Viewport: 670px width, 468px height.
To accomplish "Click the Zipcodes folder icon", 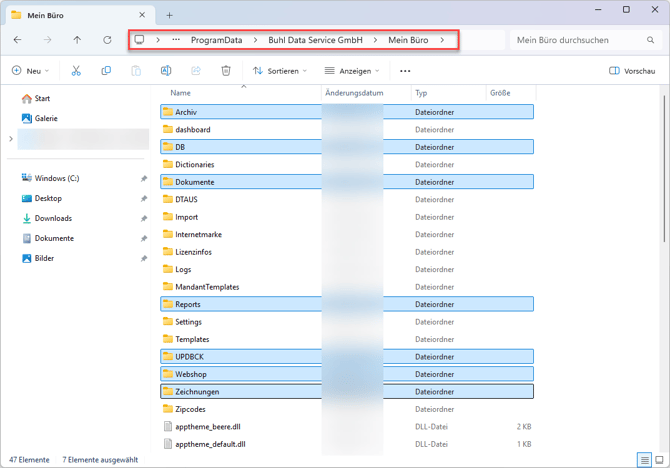I will click(168, 409).
